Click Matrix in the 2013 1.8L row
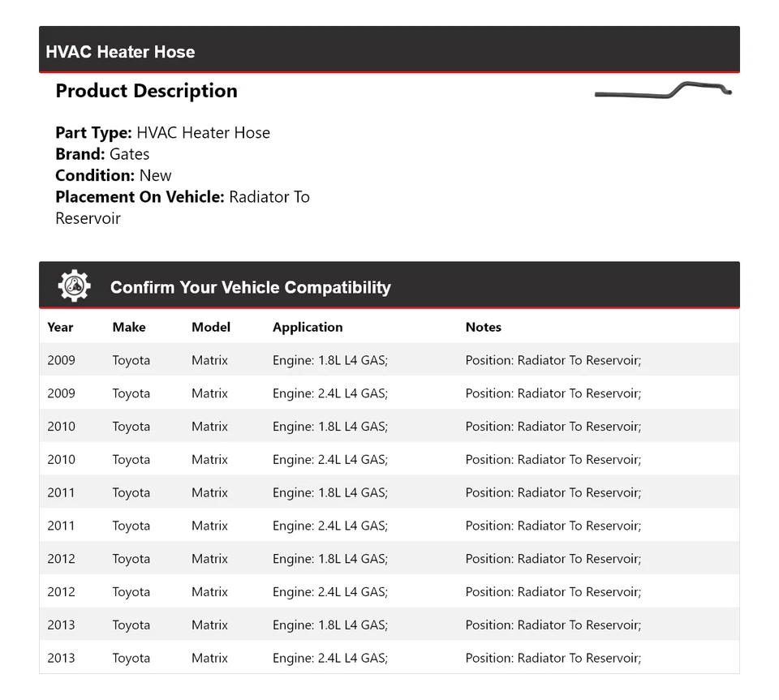The image size is (779, 700). (x=209, y=625)
